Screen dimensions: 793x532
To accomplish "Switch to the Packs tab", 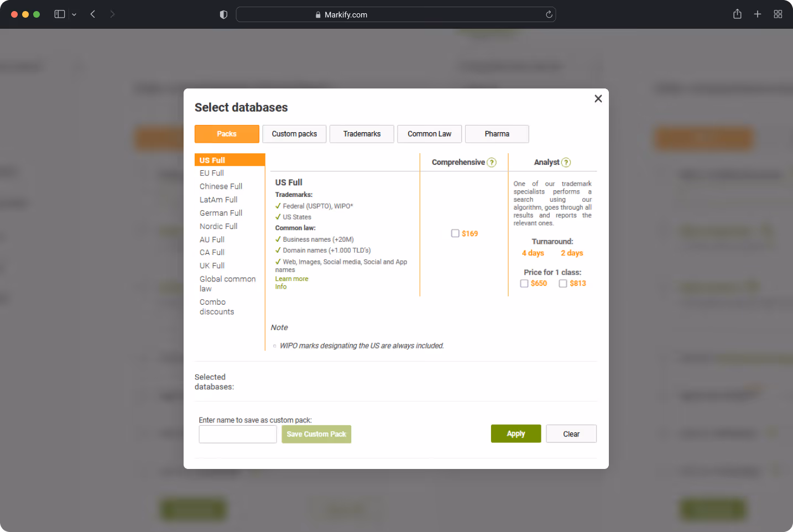I will pyautogui.click(x=227, y=134).
